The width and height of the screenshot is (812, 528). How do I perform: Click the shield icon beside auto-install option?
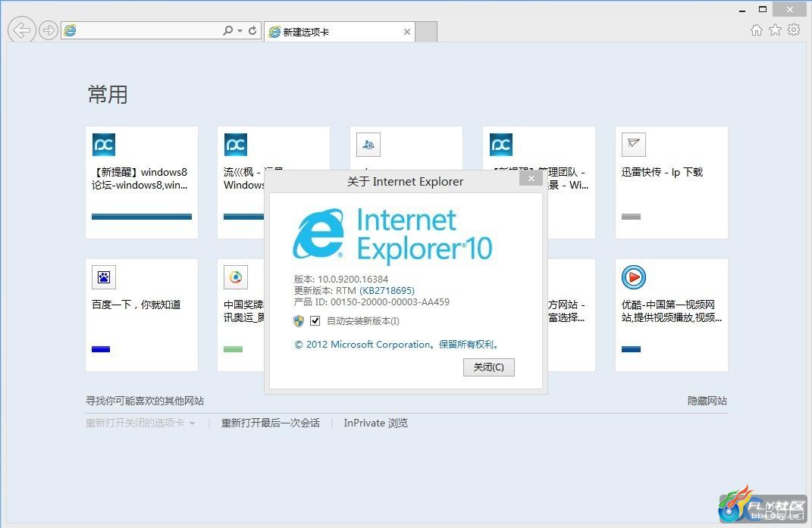tap(299, 321)
